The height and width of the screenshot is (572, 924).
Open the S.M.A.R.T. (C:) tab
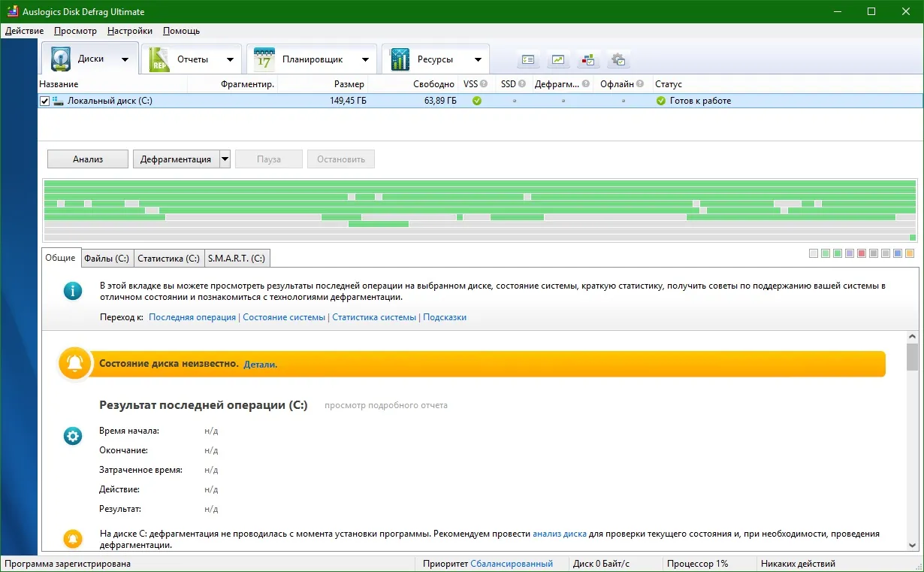coord(237,258)
